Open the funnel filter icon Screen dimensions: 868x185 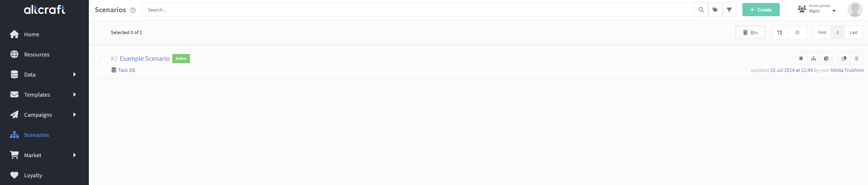[x=729, y=10]
